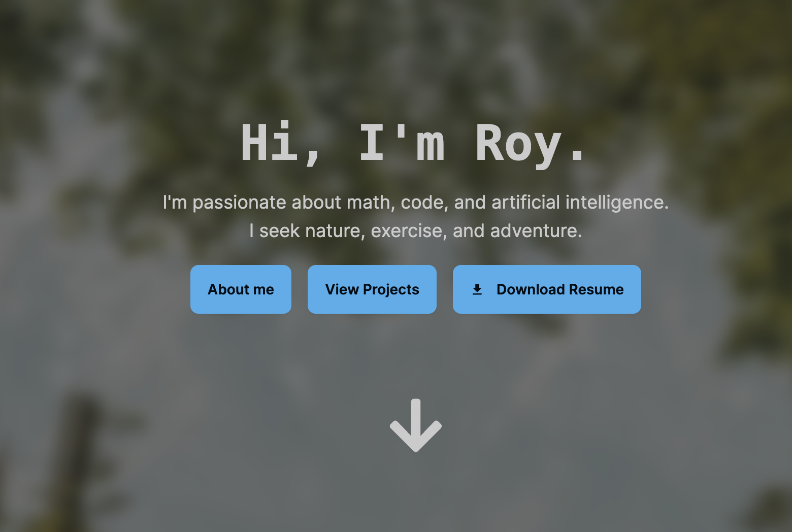
Task: Click the Download Resume button label
Action: [x=560, y=289]
